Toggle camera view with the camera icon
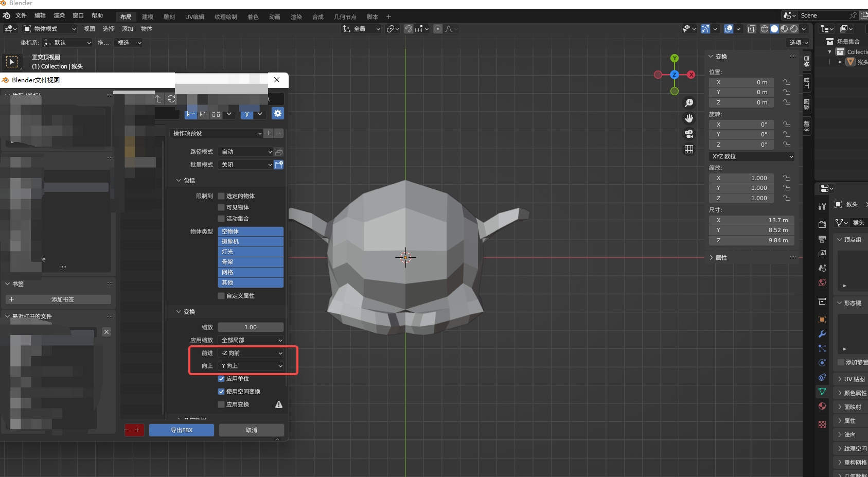Image resolution: width=868 pixels, height=477 pixels. (x=689, y=134)
